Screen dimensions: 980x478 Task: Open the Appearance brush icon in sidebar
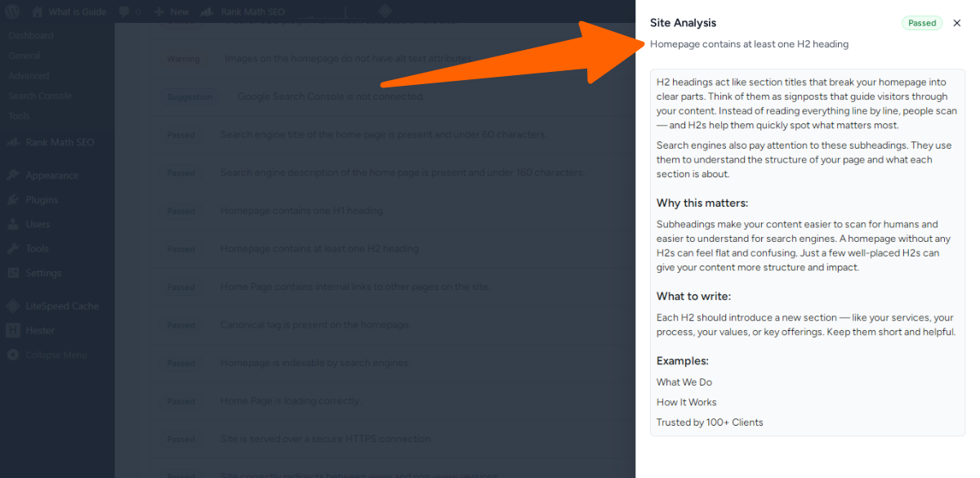12,175
